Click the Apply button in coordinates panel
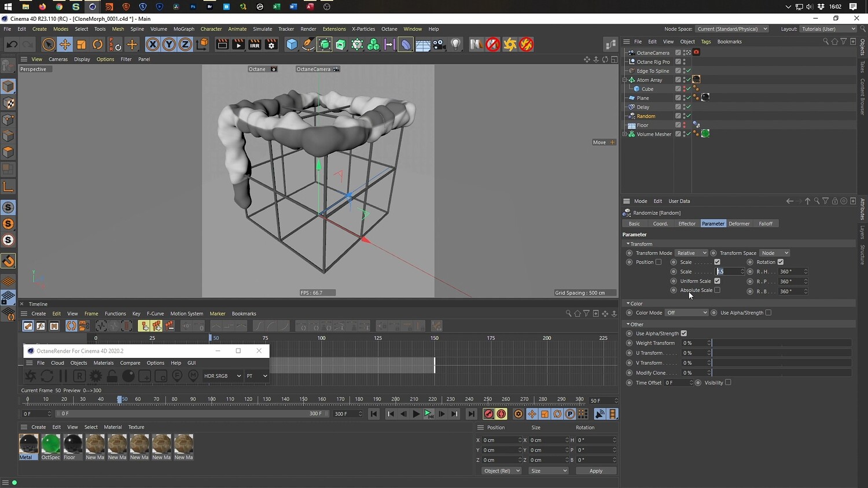 (x=595, y=471)
